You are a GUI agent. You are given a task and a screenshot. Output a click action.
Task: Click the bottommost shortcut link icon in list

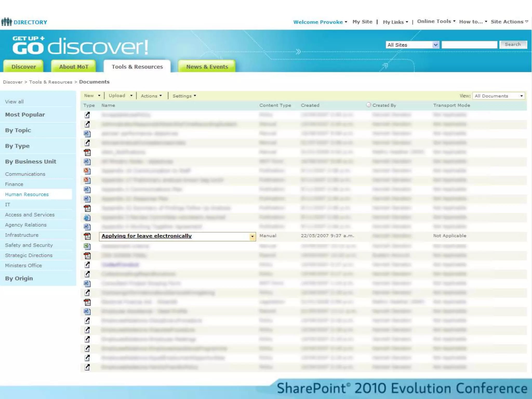click(x=87, y=367)
